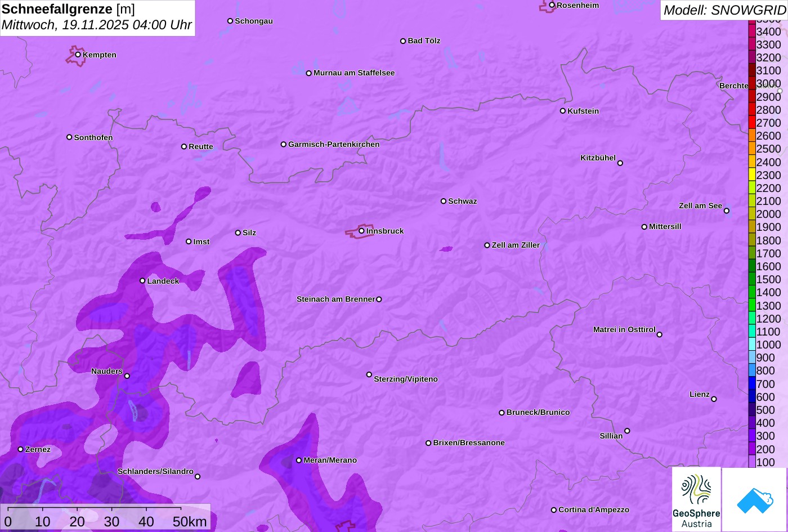Click the Meran/Merano marker dot

(x=299, y=461)
